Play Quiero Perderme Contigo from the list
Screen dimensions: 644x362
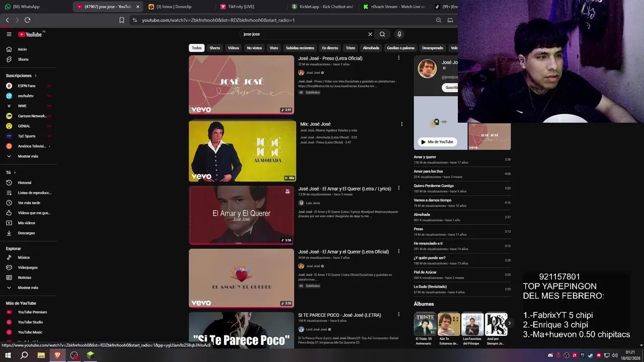(x=462, y=188)
